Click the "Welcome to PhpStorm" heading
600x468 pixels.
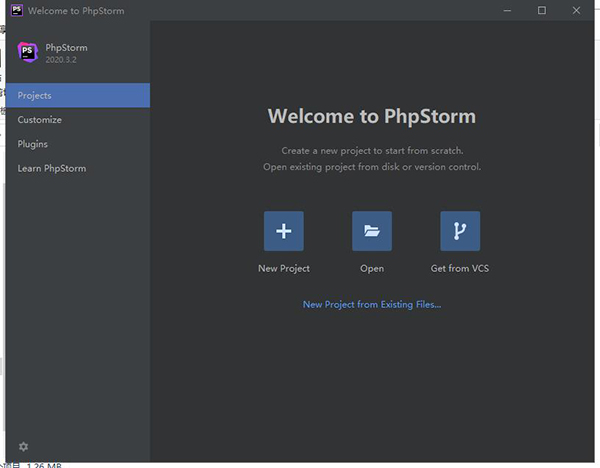click(x=372, y=117)
